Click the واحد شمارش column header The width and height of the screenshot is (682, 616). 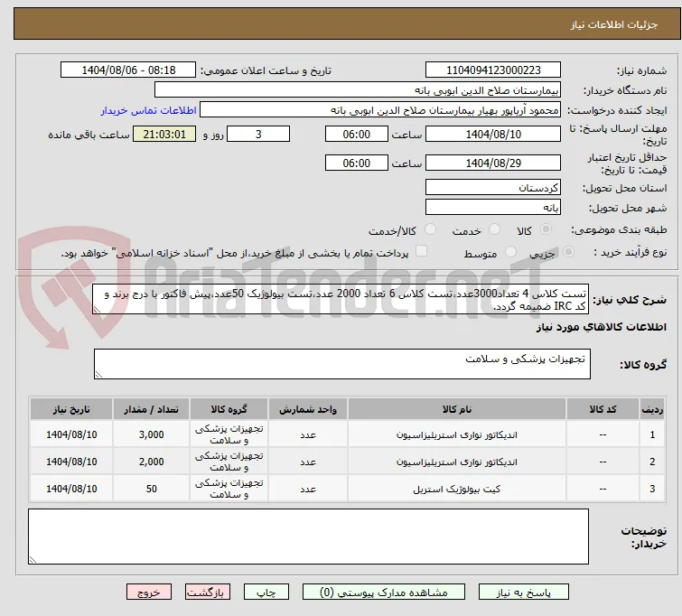[x=307, y=409]
